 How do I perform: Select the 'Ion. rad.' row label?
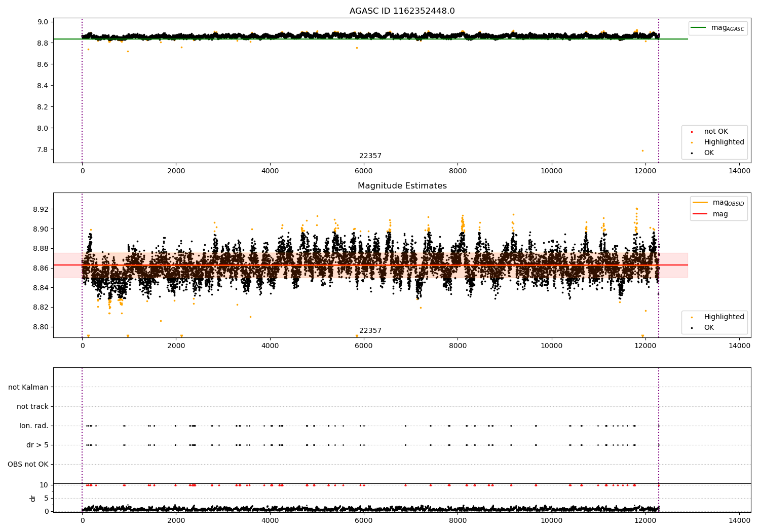click(34, 426)
